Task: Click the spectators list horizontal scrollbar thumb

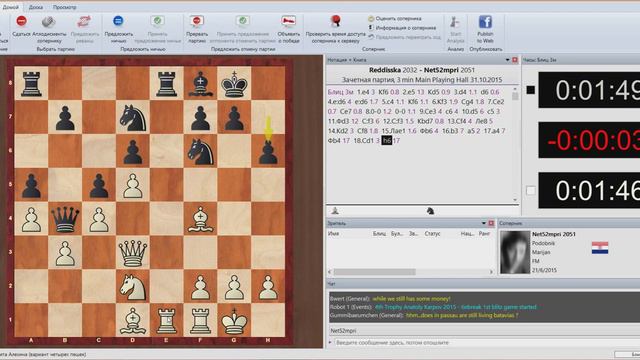Action: click(374, 272)
